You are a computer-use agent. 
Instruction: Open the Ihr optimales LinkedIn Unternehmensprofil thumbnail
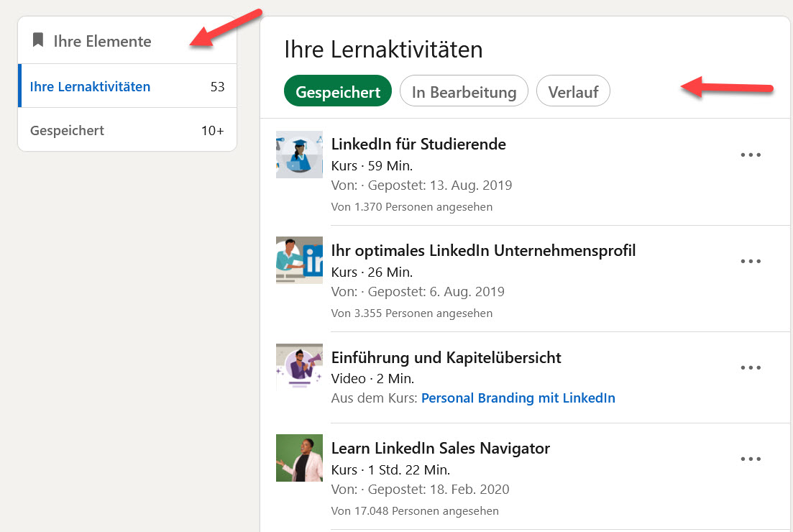coord(299,260)
